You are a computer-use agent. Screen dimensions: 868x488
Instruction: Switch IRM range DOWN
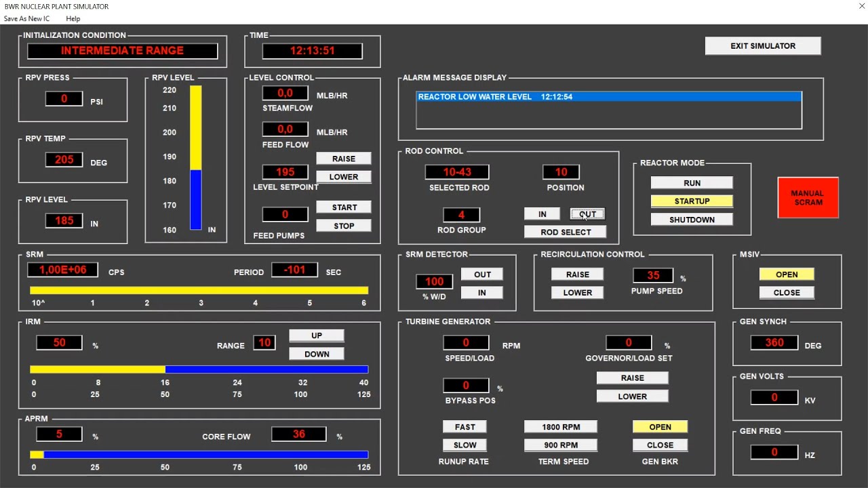coord(317,354)
